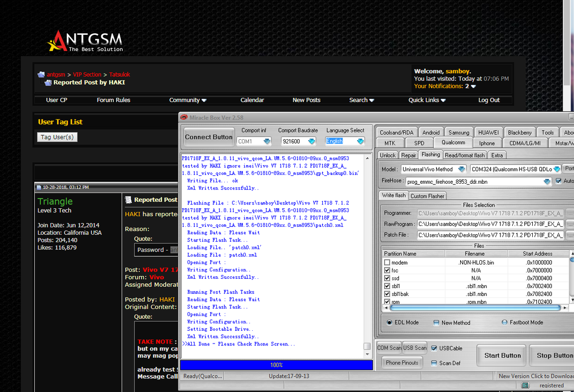
Task: Open the VIP Section breadcrumb link
Action: coord(87,74)
